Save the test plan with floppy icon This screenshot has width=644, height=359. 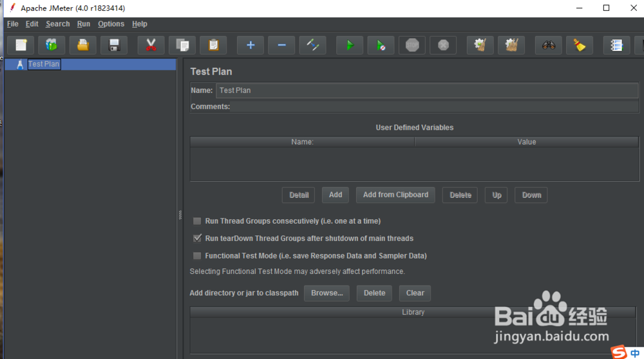(x=114, y=45)
